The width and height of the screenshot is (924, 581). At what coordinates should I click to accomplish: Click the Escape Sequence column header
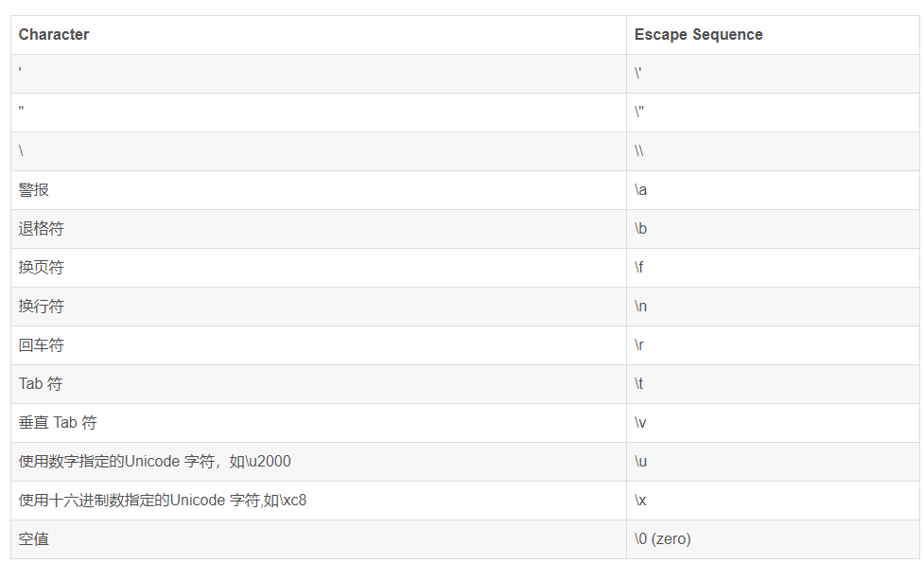[698, 35]
